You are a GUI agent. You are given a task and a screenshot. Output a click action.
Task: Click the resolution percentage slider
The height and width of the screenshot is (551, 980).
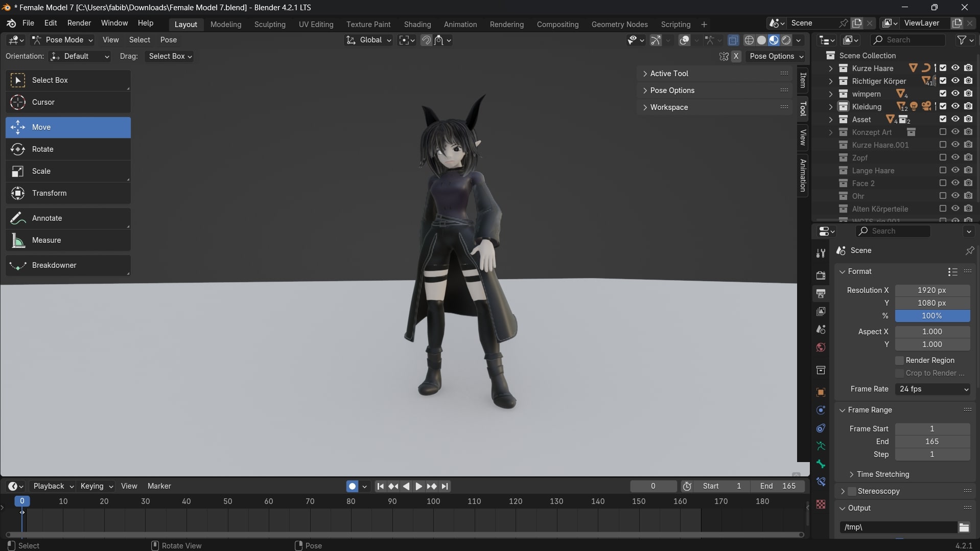pos(932,316)
